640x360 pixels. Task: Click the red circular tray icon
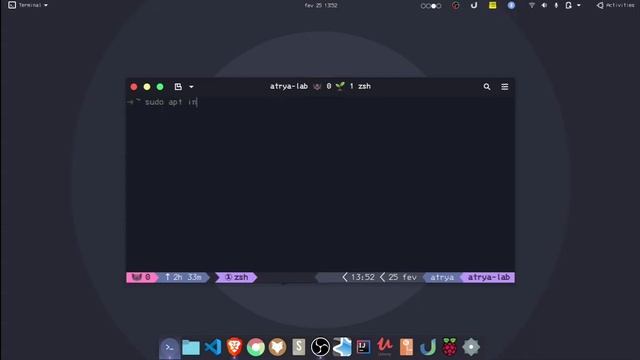click(456, 6)
